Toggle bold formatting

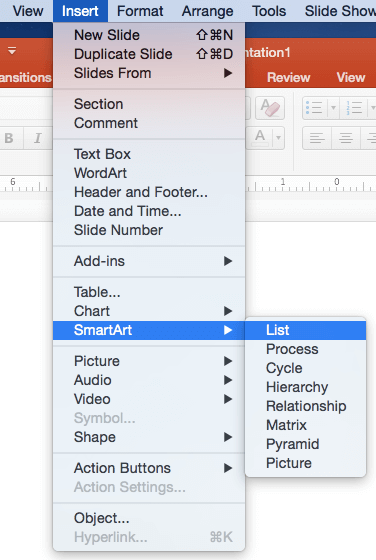point(9,138)
